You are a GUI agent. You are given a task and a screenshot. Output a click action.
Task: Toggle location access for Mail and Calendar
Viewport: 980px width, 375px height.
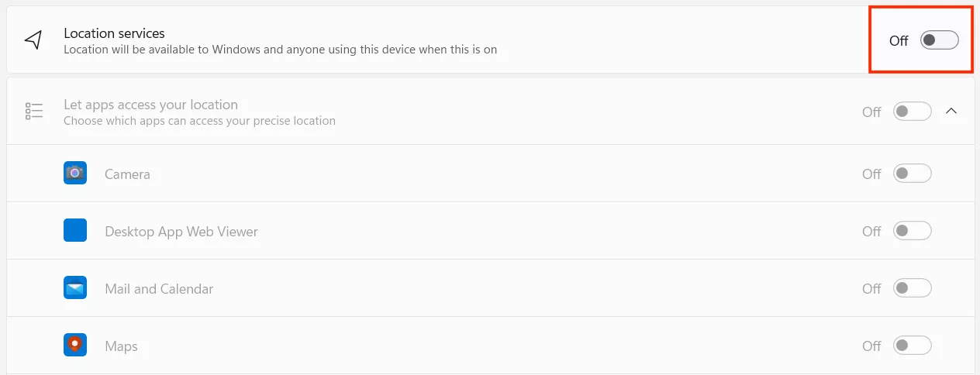pos(912,288)
